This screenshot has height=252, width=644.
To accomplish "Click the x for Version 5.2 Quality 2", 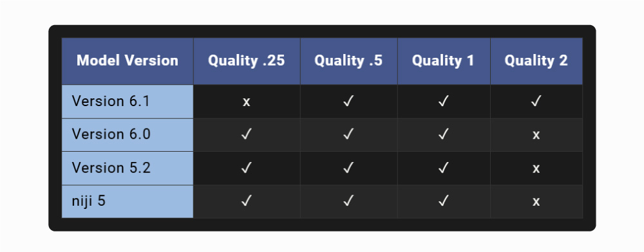I will [x=536, y=168].
